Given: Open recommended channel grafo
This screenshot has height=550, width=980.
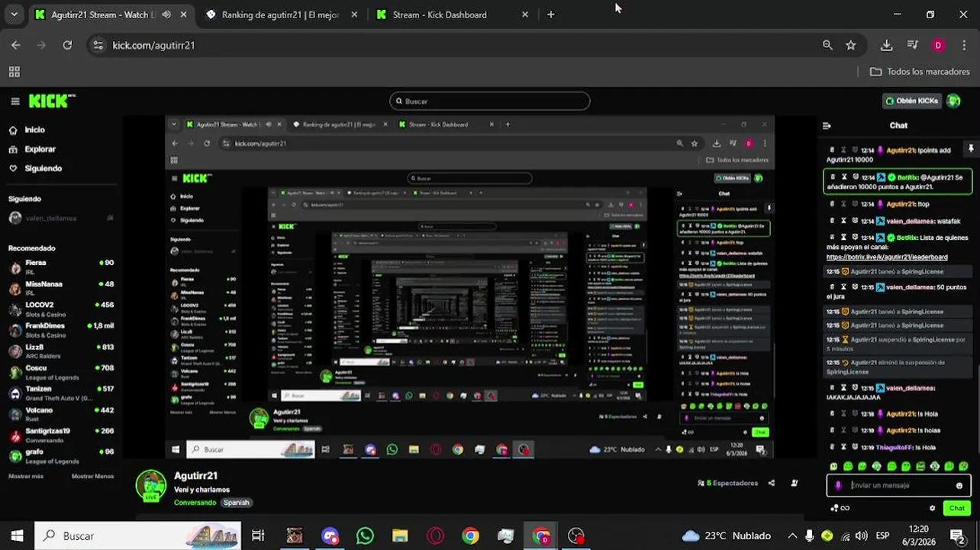Looking at the screenshot, I should pyautogui.click(x=61, y=456).
